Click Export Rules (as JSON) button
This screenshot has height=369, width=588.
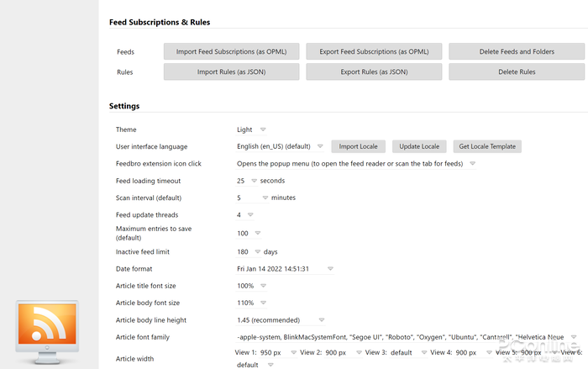point(374,72)
